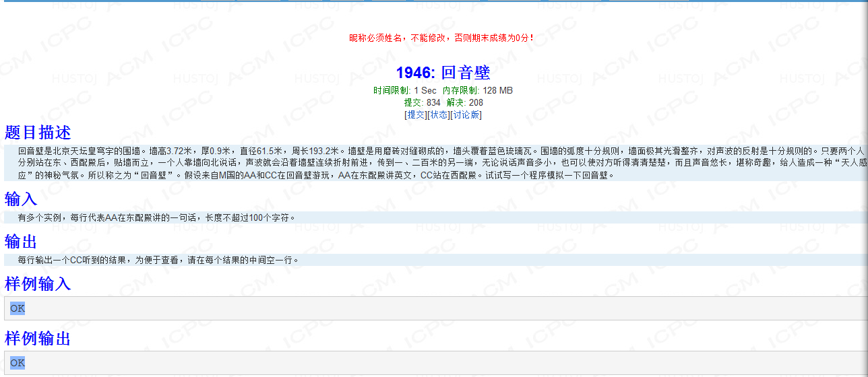Open the 状态 (status) link

click(x=439, y=114)
